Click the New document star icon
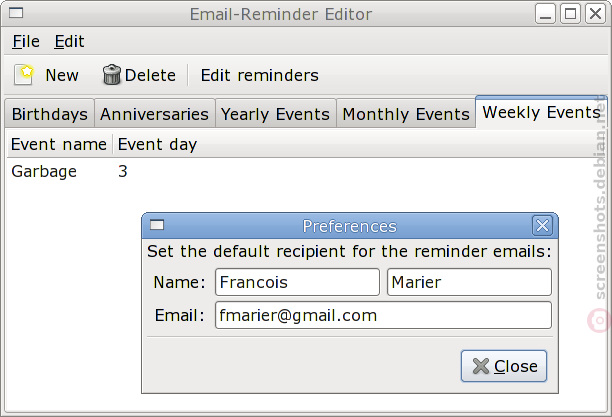The image size is (612, 417). point(24,75)
